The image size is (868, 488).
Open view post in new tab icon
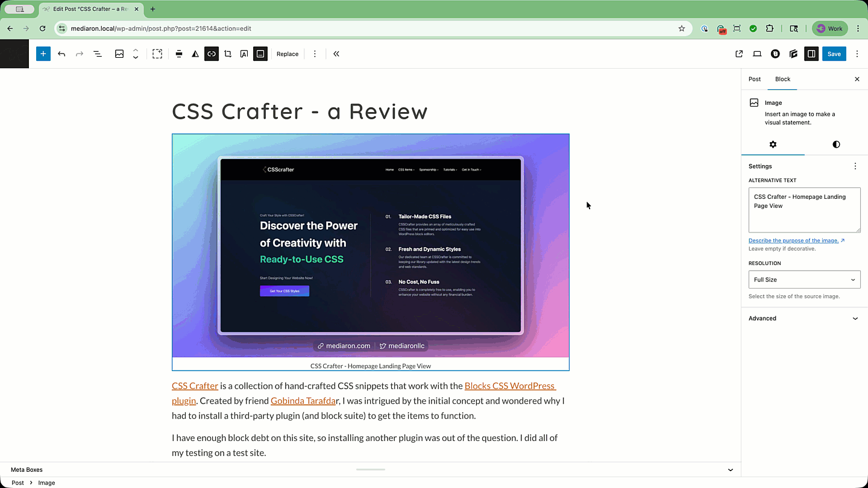pyautogui.click(x=739, y=54)
